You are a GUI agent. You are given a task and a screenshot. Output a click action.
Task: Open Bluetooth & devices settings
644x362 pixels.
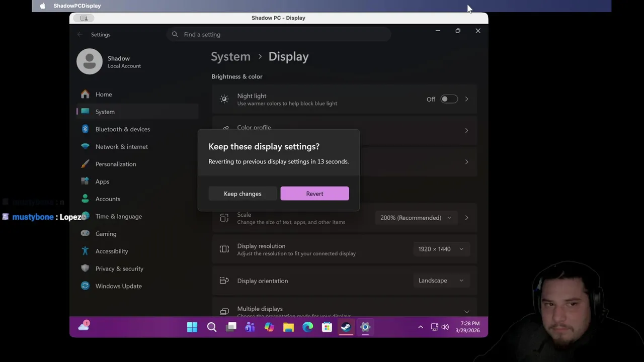coord(137,129)
